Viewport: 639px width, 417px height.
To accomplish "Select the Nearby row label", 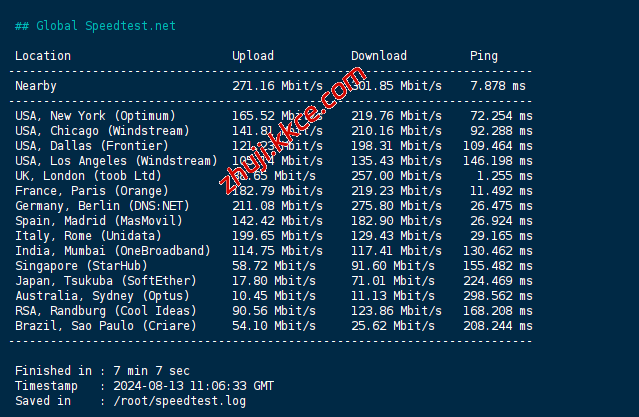I will click(36, 86).
